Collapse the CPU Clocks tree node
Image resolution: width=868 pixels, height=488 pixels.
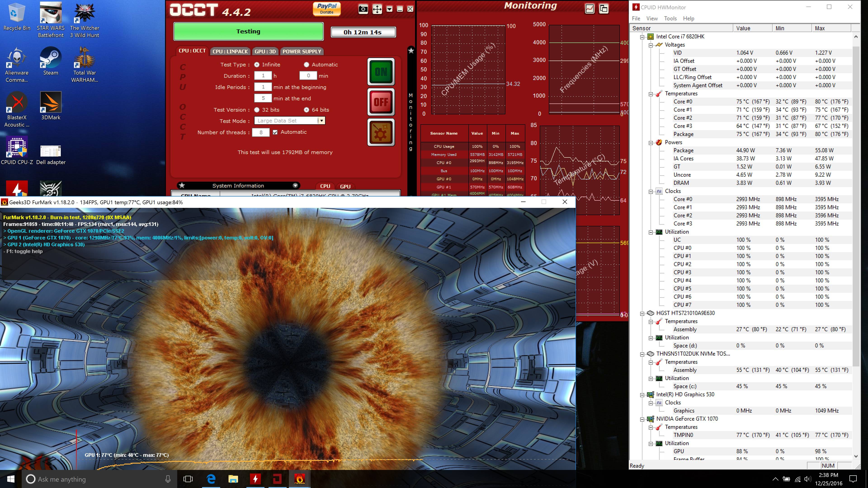pyautogui.click(x=651, y=191)
